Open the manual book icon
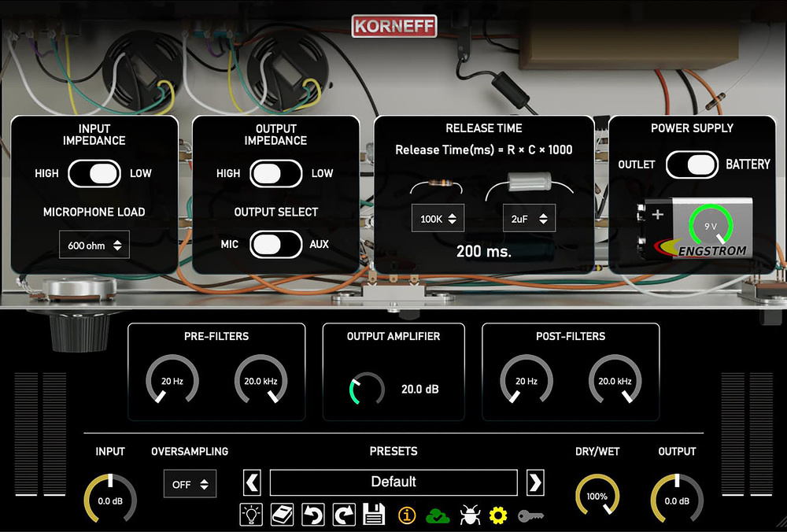This screenshot has height=532, width=787. click(282, 515)
